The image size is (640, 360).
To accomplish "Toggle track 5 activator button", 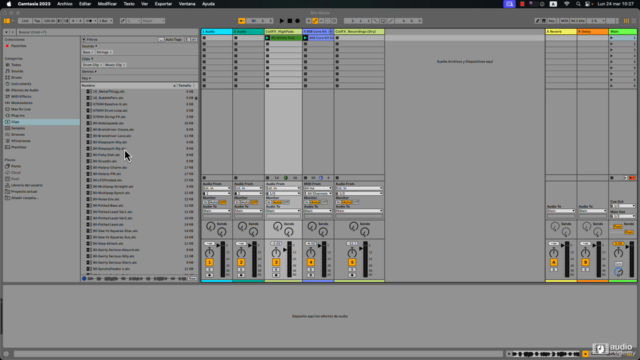I will coord(352,262).
